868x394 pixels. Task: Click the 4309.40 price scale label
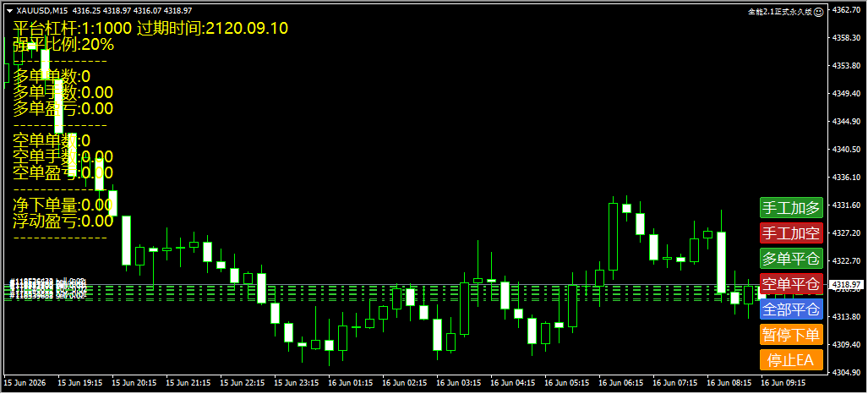point(846,344)
